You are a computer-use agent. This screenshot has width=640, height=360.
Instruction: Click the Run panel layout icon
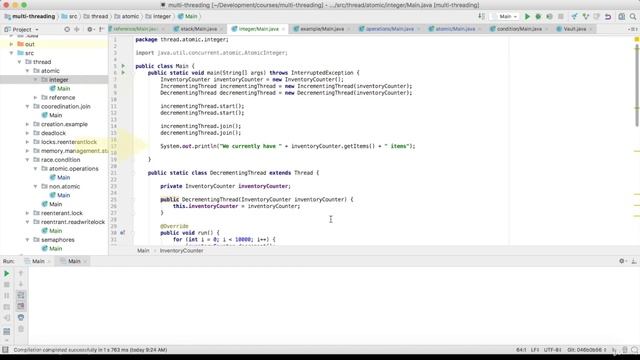point(7,331)
